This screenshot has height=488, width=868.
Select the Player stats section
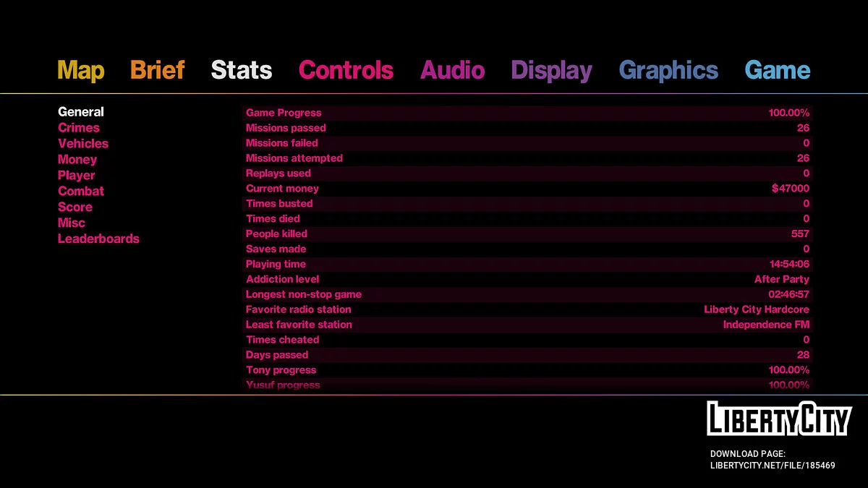(76, 175)
